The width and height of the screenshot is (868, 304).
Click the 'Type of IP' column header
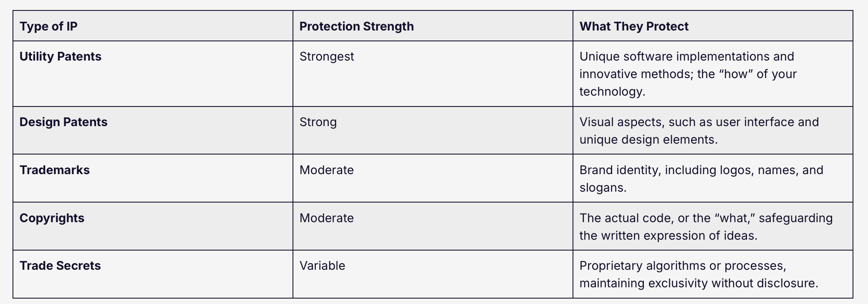click(48, 26)
